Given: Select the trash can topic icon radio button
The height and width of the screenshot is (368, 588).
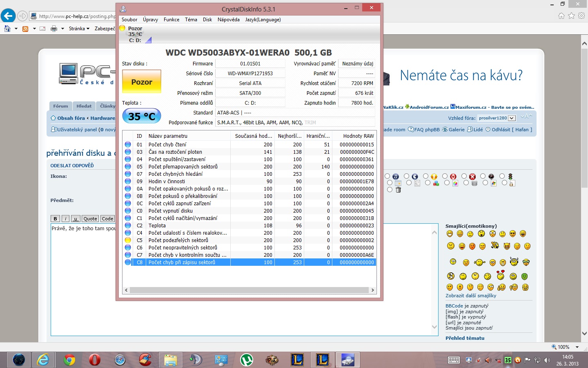Looking at the screenshot, I should (x=390, y=190).
